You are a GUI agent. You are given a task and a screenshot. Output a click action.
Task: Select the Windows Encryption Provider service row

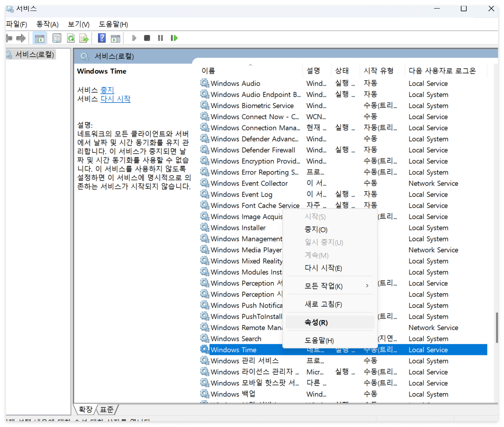coord(343,161)
